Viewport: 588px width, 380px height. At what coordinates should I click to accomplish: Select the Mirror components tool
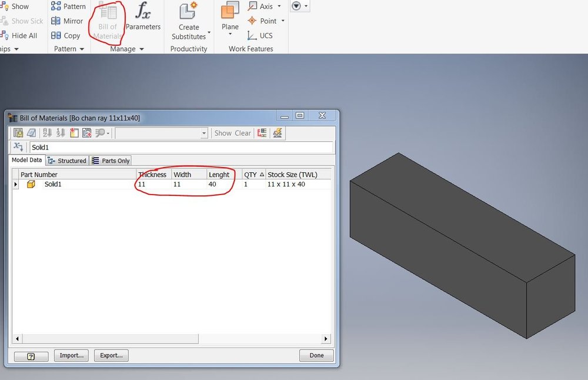(67, 21)
